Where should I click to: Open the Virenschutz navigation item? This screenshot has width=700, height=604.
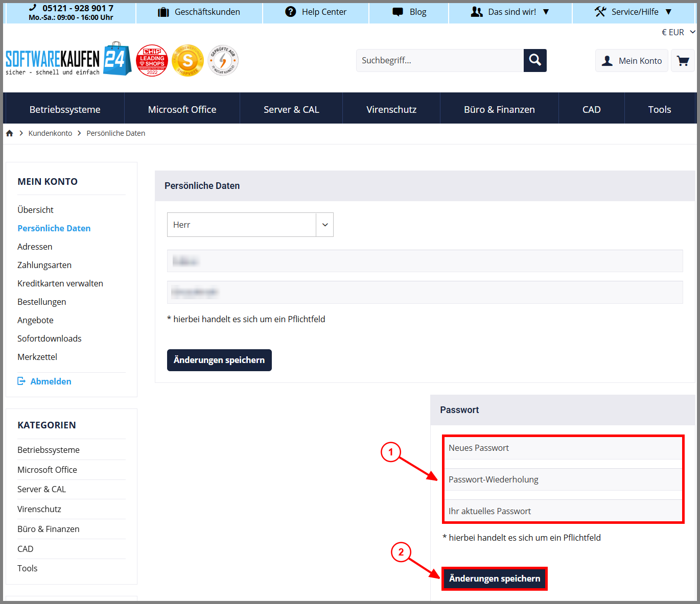point(391,109)
